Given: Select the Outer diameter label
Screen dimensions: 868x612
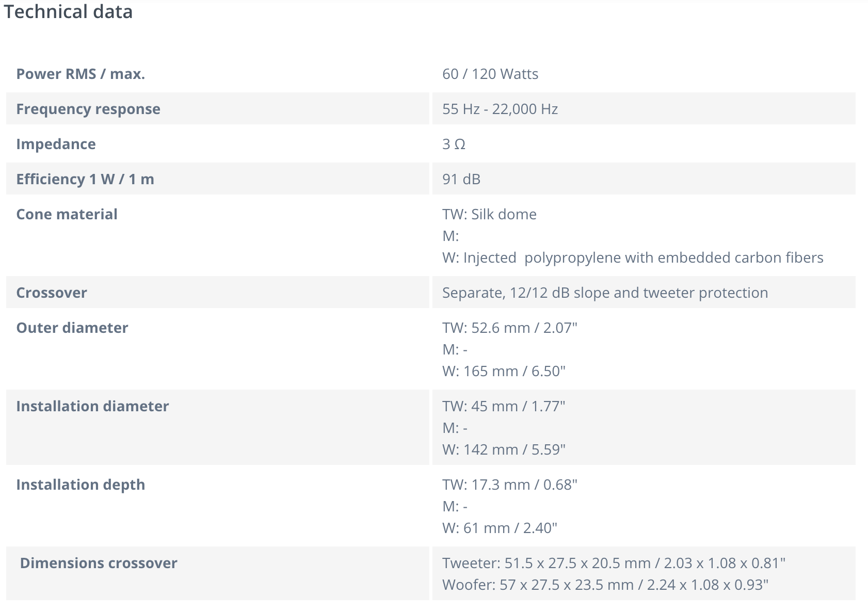Looking at the screenshot, I should pyautogui.click(x=72, y=328).
